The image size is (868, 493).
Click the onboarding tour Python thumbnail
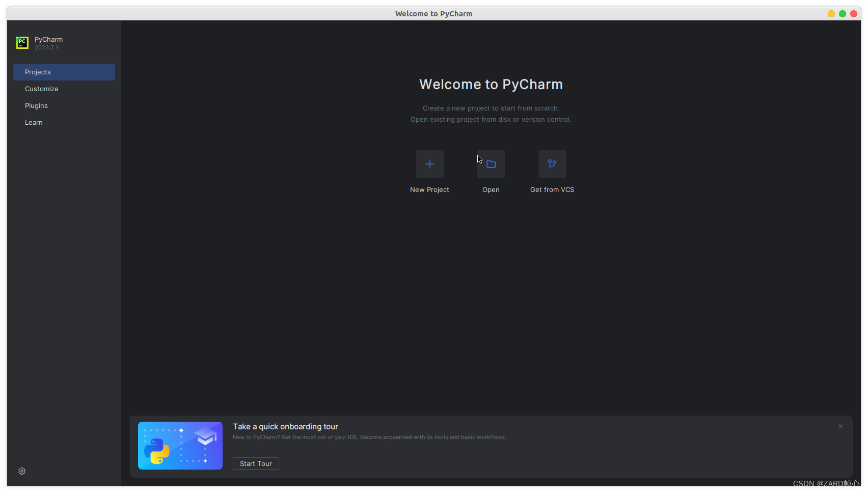[180, 446]
